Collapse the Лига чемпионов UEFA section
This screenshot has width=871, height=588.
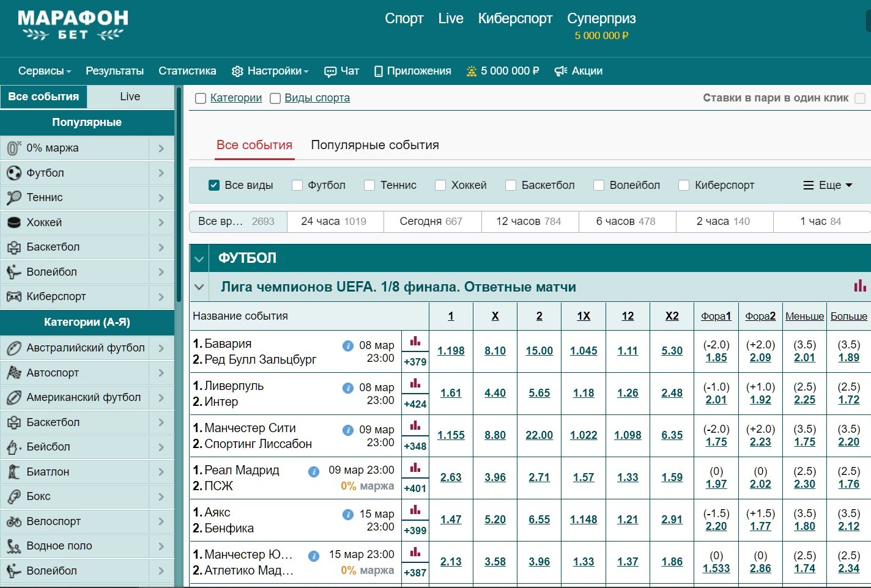199,287
